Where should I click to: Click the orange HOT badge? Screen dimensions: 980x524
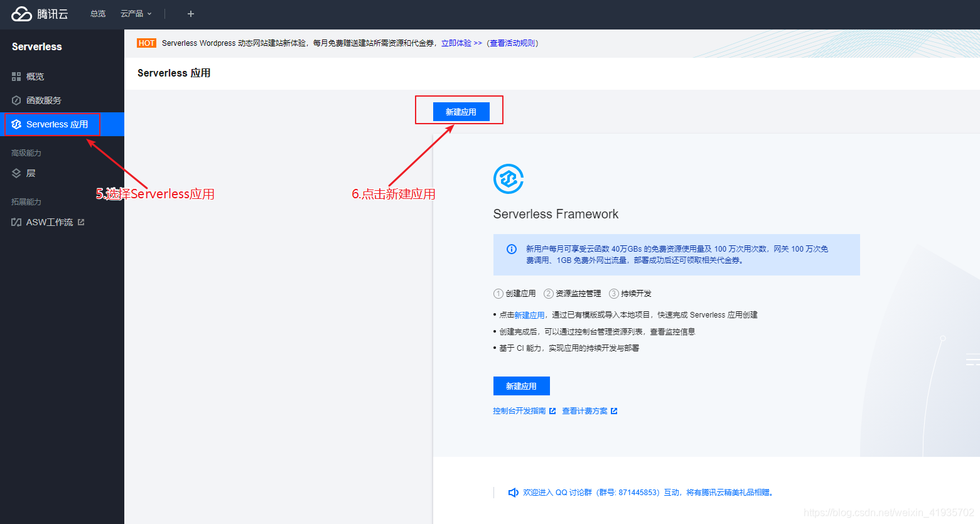pos(146,43)
